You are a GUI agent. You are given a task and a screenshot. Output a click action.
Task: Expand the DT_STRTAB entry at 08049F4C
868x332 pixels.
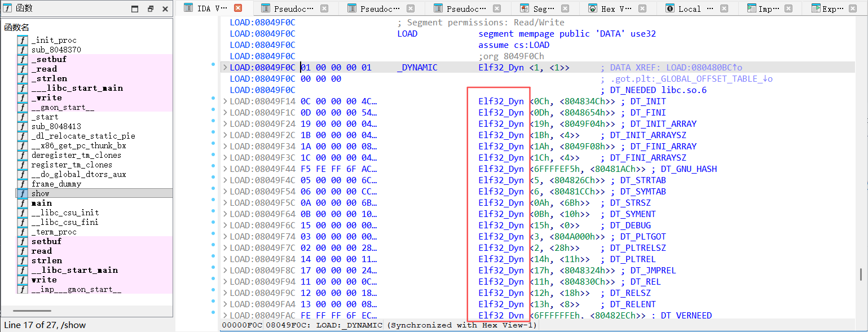pyautogui.click(x=226, y=180)
